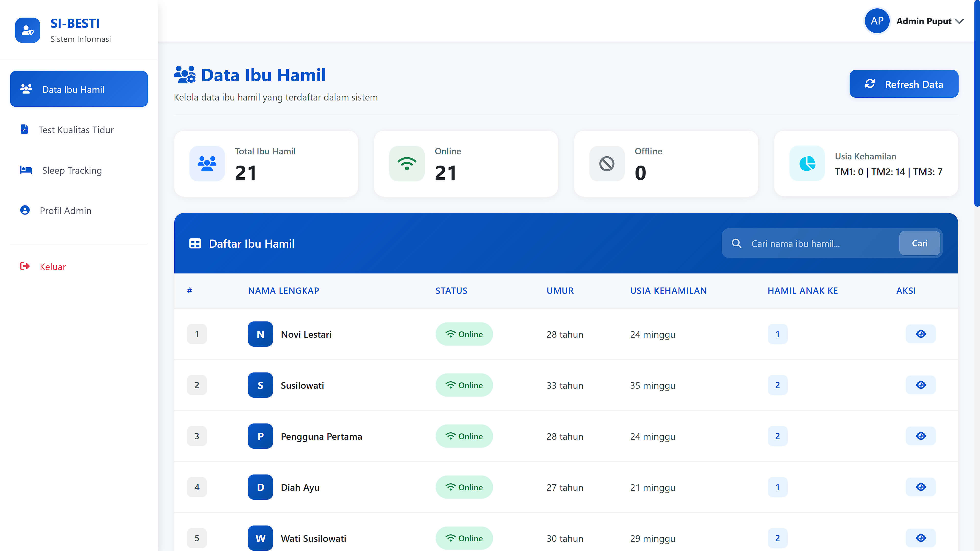
Task: Select the Data Ibu Hamil sidebar icon
Action: coord(26,89)
